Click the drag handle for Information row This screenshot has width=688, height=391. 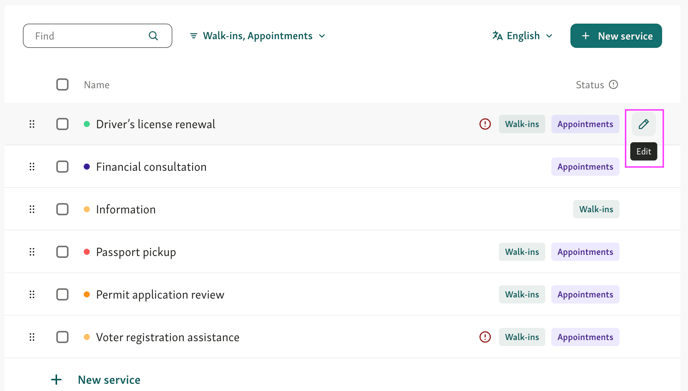[x=32, y=209]
